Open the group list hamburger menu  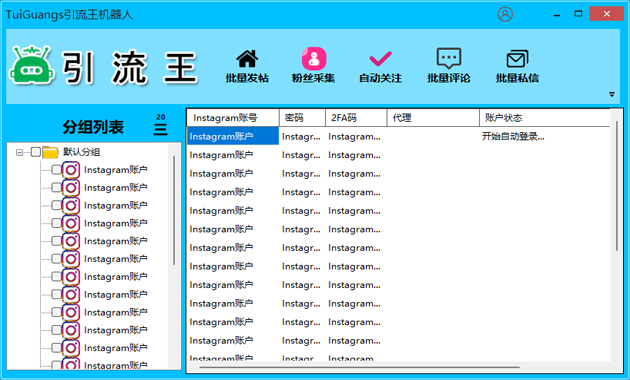tap(160, 129)
